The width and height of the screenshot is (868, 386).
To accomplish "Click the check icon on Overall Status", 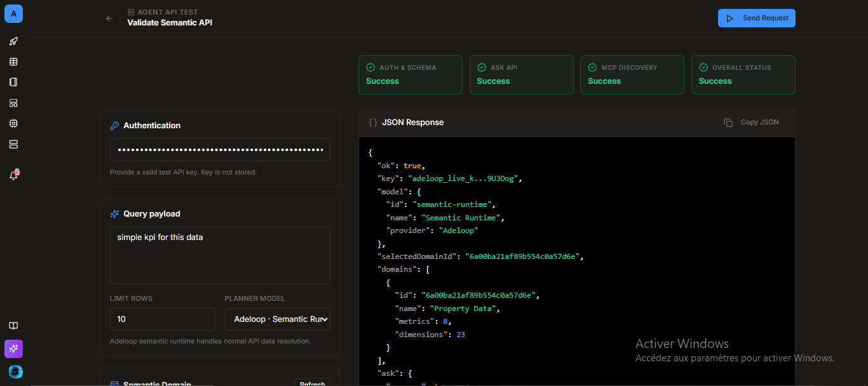I will click(x=703, y=67).
